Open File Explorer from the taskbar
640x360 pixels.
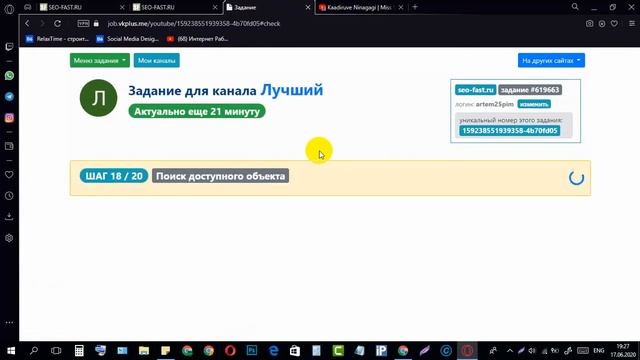tap(144, 351)
